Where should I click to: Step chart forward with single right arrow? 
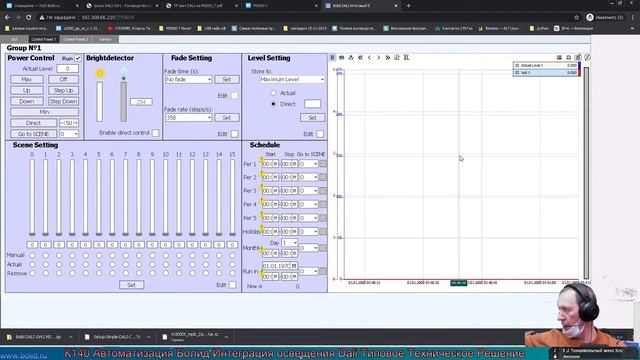(378, 58)
